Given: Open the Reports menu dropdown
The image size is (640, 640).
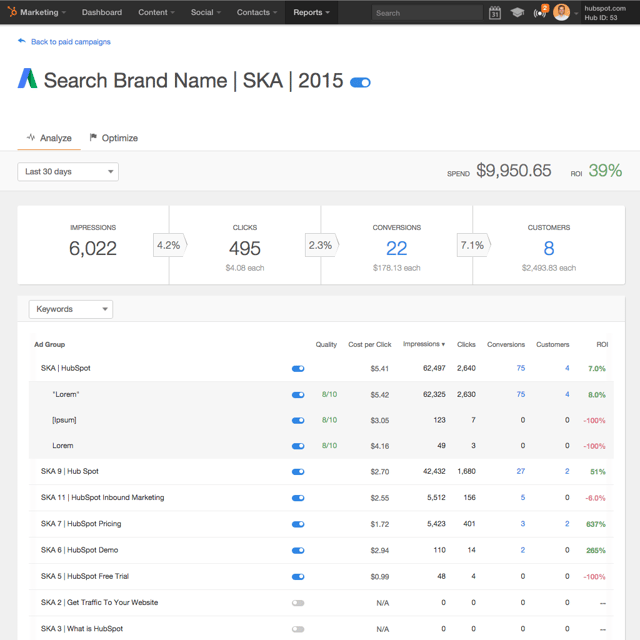Looking at the screenshot, I should [312, 13].
